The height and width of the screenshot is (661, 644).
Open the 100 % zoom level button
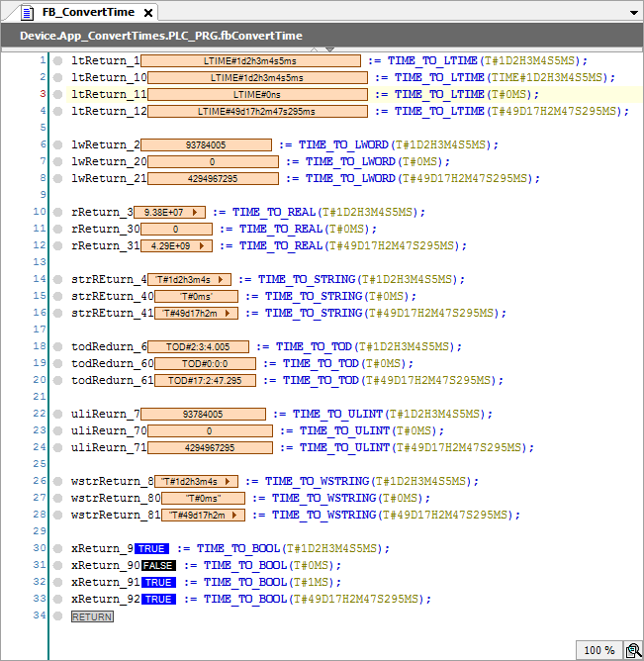point(598,650)
